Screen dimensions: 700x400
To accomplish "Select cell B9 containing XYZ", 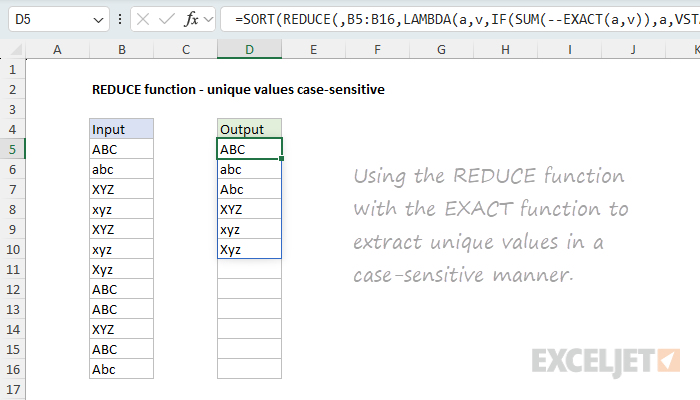I will click(x=121, y=229).
